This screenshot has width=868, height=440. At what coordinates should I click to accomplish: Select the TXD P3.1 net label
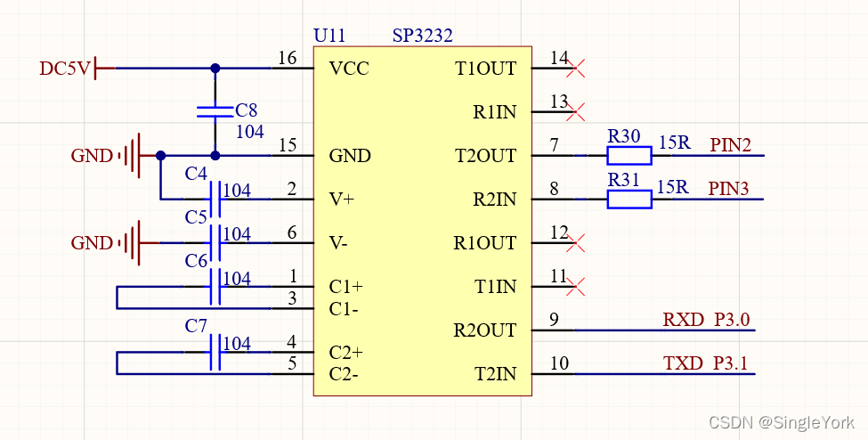click(705, 363)
